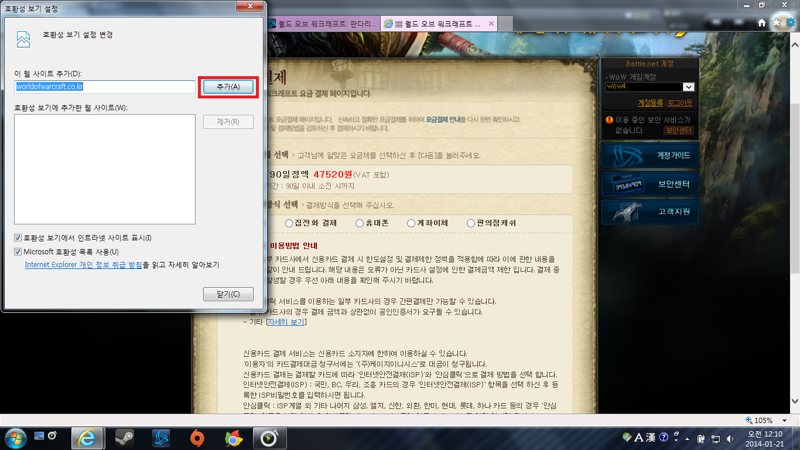Click the page scrollbar up arrow
This screenshot has height=450, width=800.
[795, 45]
